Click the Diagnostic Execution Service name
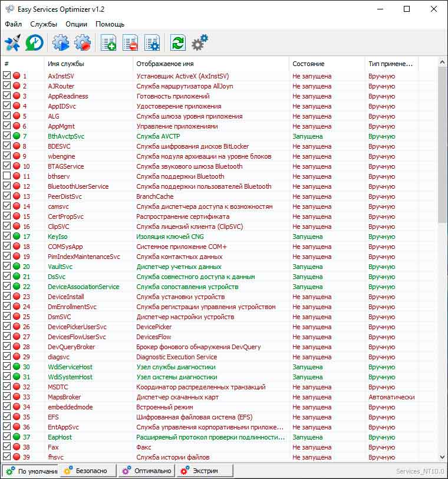The width and height of the screenshot is (448, 479). click(176, 357)
